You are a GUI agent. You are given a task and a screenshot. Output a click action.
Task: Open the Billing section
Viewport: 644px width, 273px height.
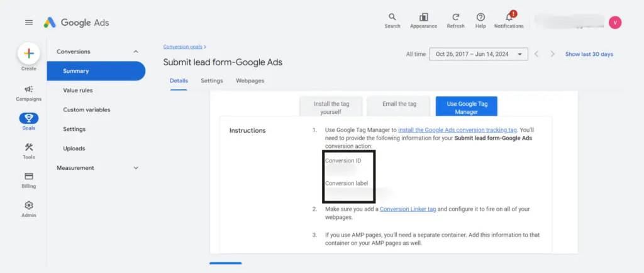click(x=29, y=181)
